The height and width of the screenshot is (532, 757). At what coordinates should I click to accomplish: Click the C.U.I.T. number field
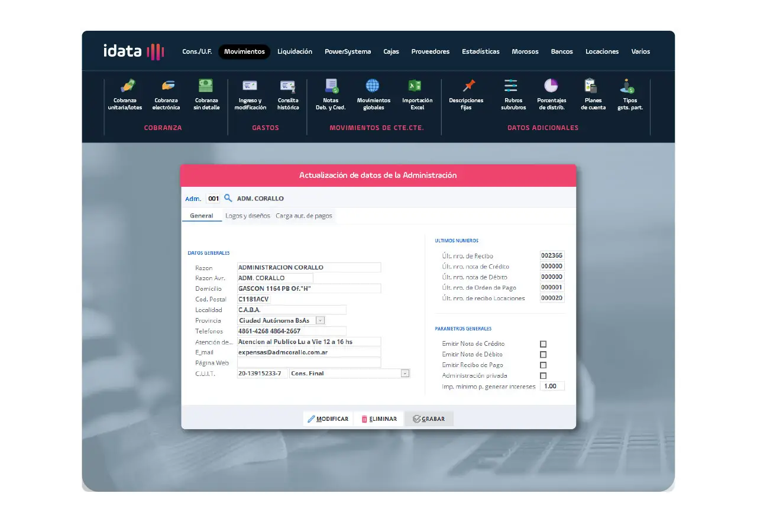coord(263,374)
